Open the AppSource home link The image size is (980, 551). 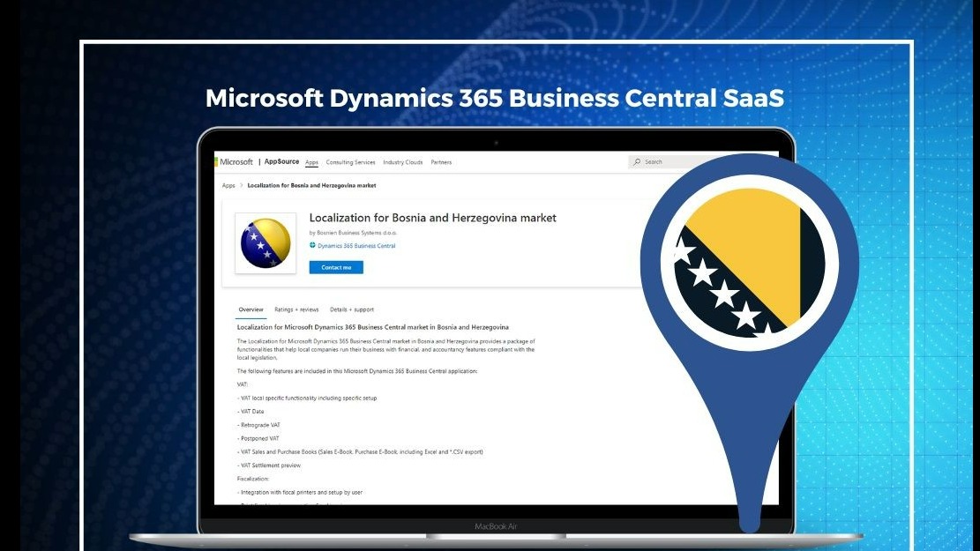click(x=281, y=162)
